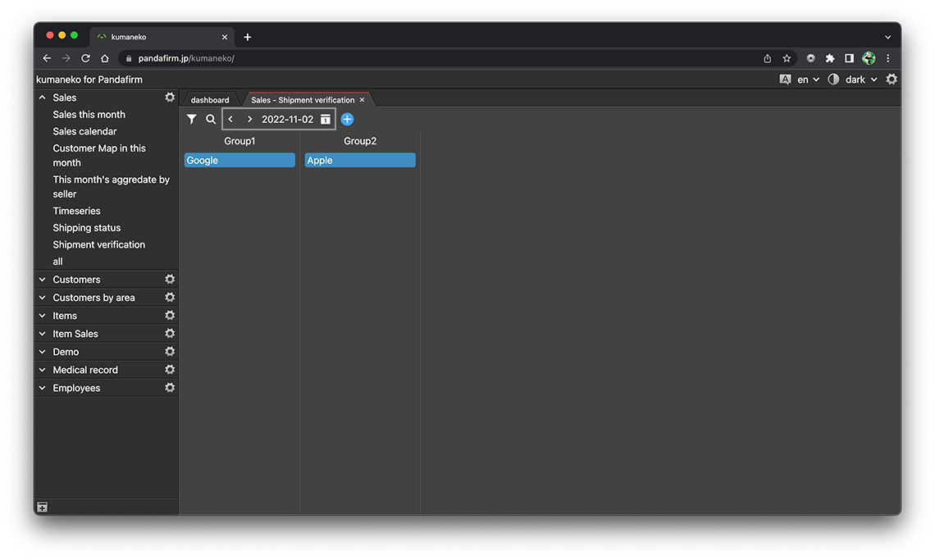
Task: Collapse the Sales section
Action: (x=43, y=98)
